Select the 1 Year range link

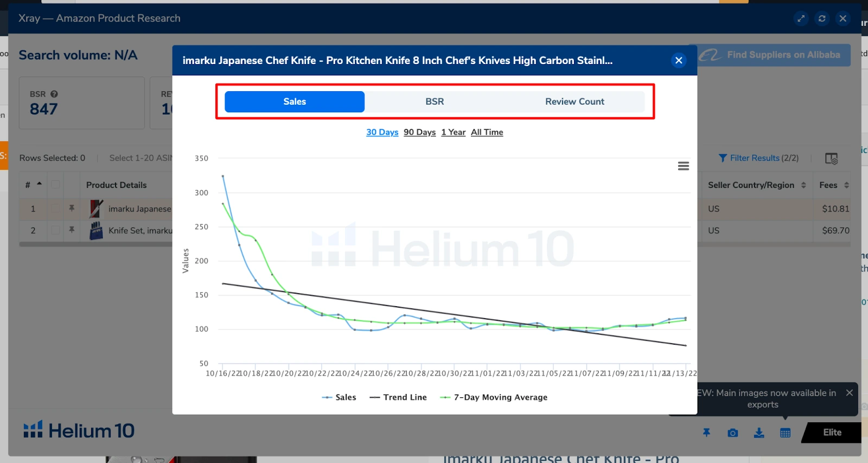click(454, 132)
